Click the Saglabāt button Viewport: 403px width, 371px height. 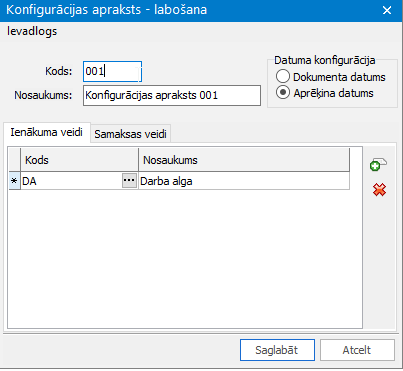[277, 350]
